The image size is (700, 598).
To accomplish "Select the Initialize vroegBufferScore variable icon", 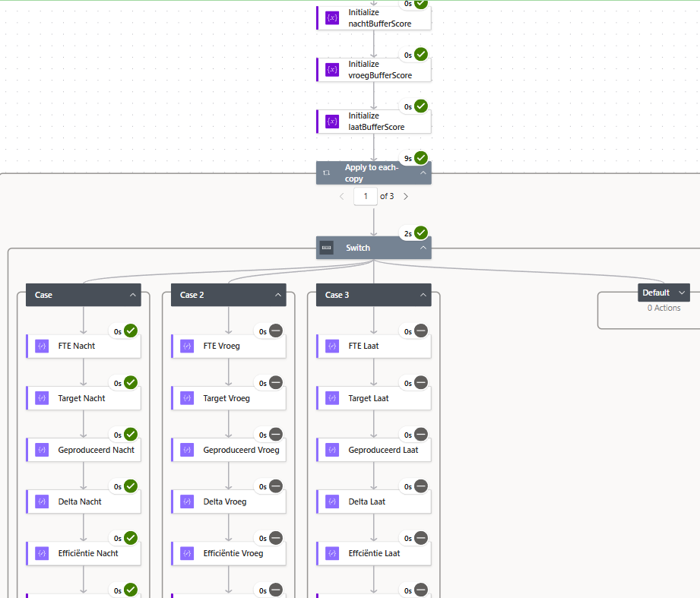I will [331, 68].
